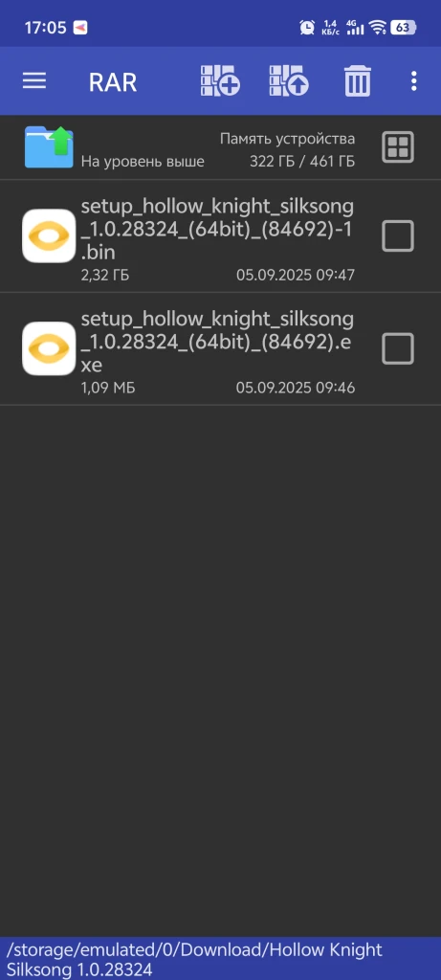The height and width of the screenshot is (980, 441).
Task: Open the hamburger navigation menu
Action: [34, 81]
